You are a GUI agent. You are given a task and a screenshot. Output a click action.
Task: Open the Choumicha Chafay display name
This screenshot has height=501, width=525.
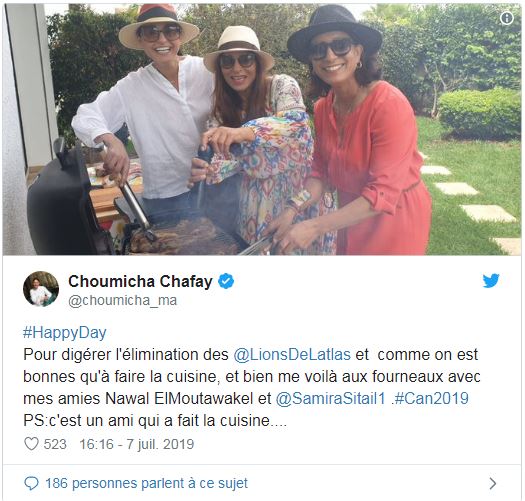[x=140, y=281]
